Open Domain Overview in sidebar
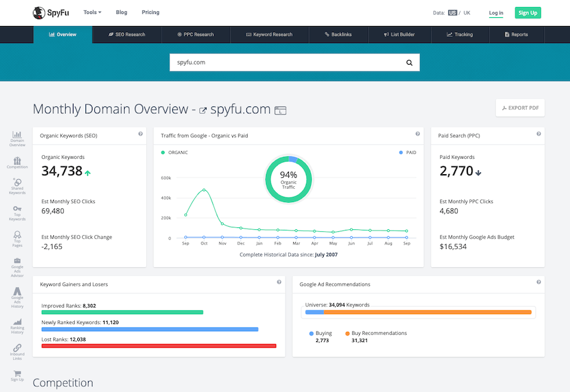This screenshot has height=392, width=570. pyautogui.click(x=17, y=139)
